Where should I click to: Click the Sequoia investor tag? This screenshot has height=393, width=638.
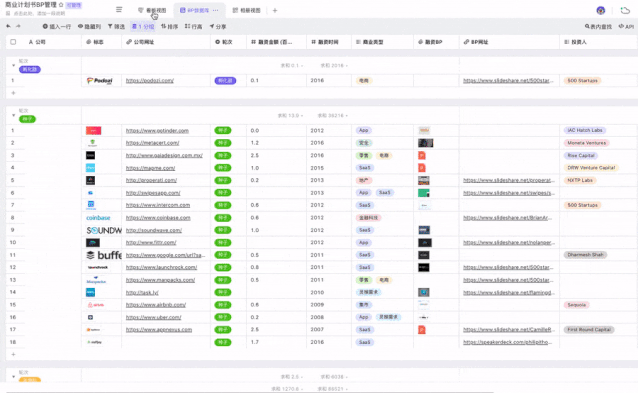[x=577, y=305]
